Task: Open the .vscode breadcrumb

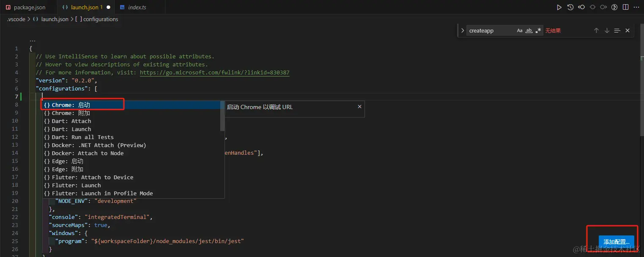Action: pyautogui.click(x=16, y=19)
